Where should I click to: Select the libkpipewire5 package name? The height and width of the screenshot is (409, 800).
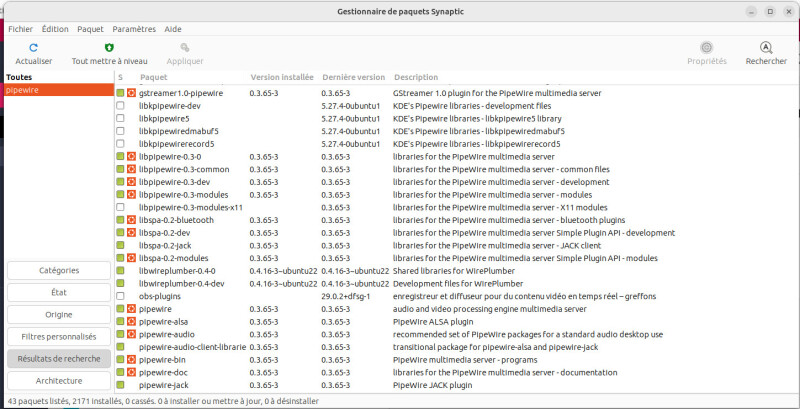[x=164, y=119]
